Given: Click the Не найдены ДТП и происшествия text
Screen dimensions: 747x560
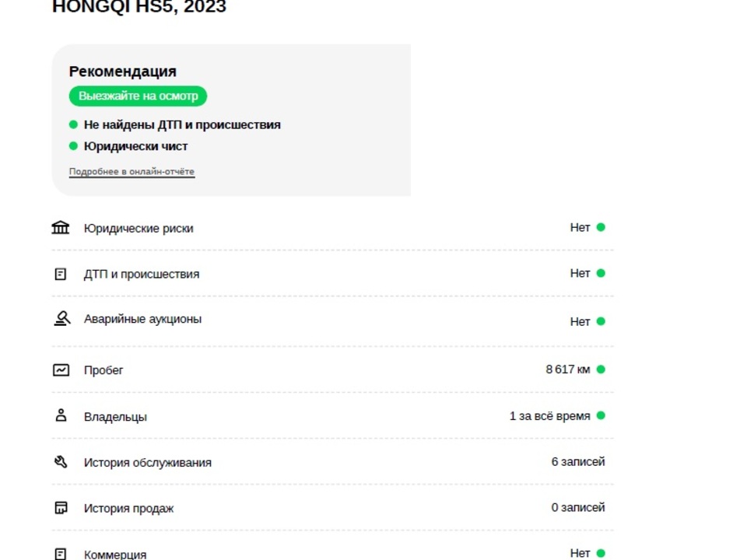Looking at the screenshot, I should pos(182,124).
